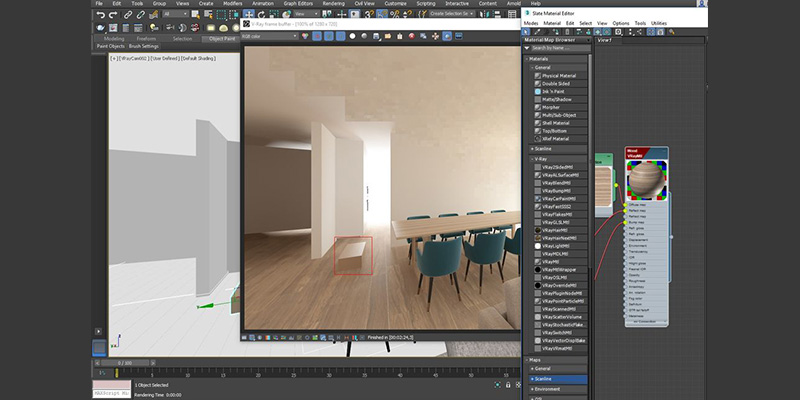Open Select by Name dialog icon
Image resolution: width=800 pixels, height=400 pixels.
[x=209, y=15]
